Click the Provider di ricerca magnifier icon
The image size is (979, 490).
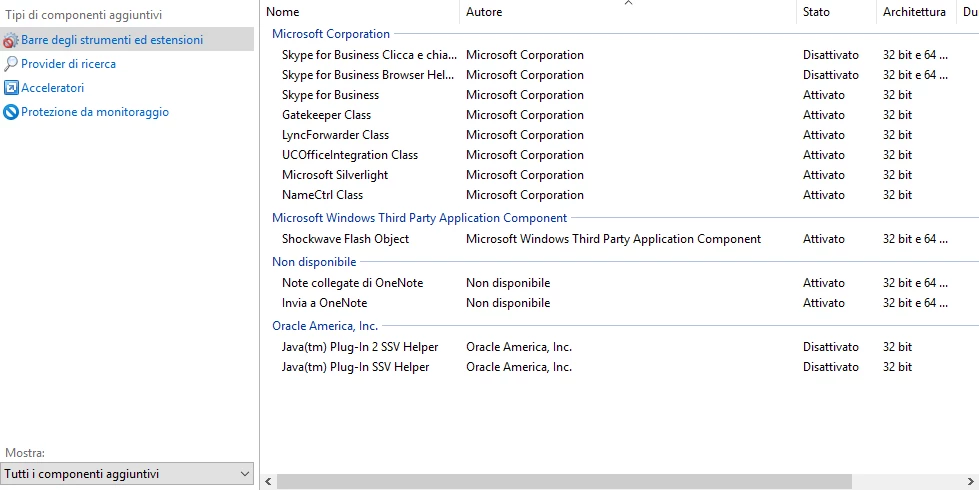pos(11,64)
